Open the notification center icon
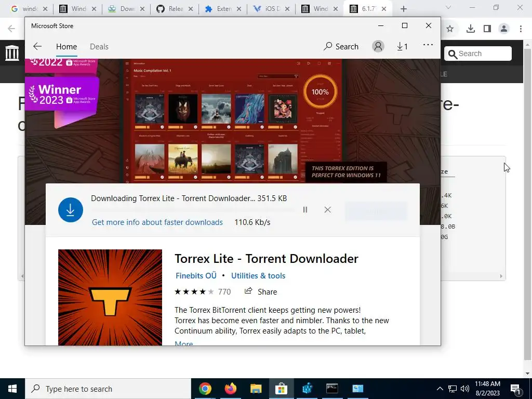This screenshot has height=399, width=532. click(516, 389)
